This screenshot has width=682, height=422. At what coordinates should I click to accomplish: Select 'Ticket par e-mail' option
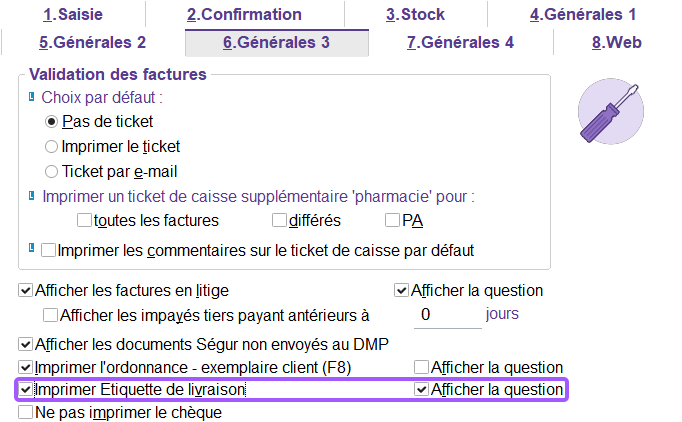52,171
